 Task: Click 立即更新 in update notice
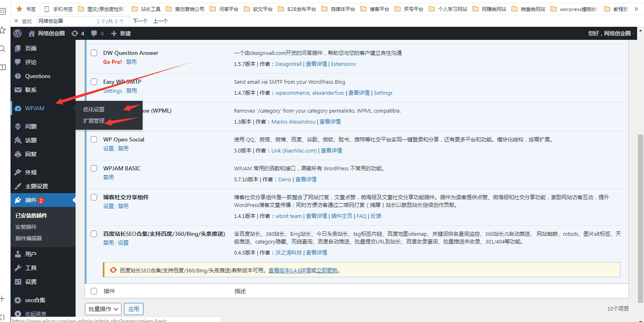tap(327, 270)
